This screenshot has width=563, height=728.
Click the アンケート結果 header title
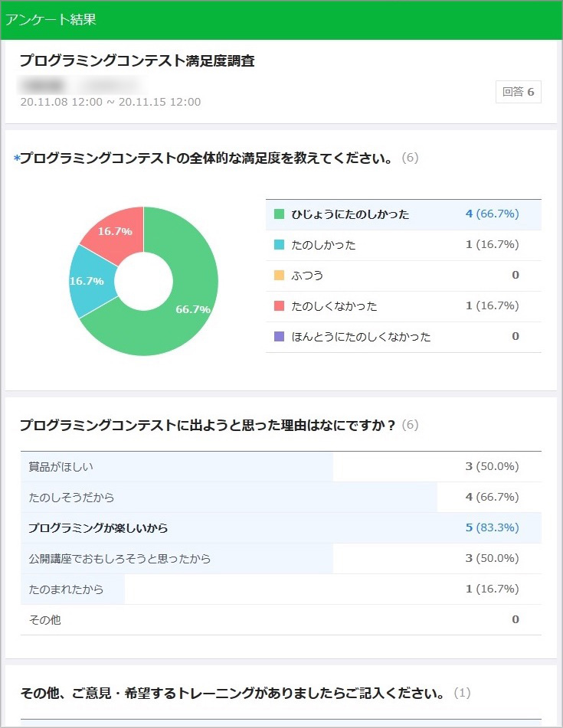51,20
